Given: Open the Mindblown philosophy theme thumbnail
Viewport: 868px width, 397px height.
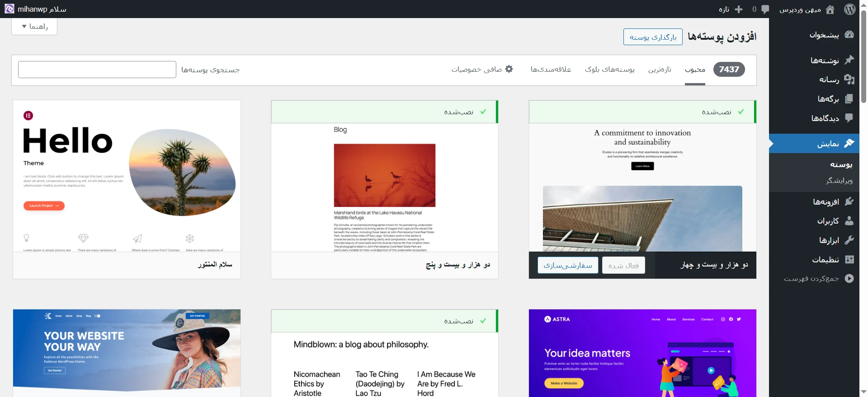Looking at the screenshot, I should coord(385,364).
